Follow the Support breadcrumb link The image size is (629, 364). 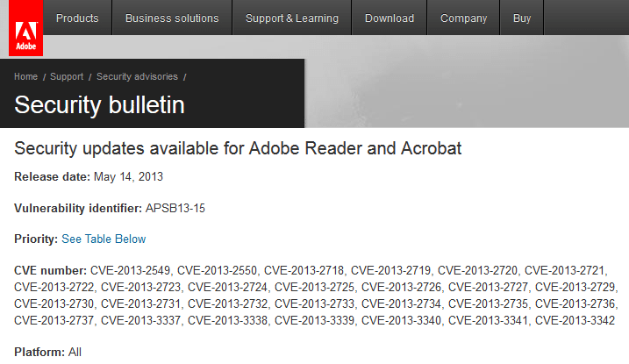tap(67, 76)
